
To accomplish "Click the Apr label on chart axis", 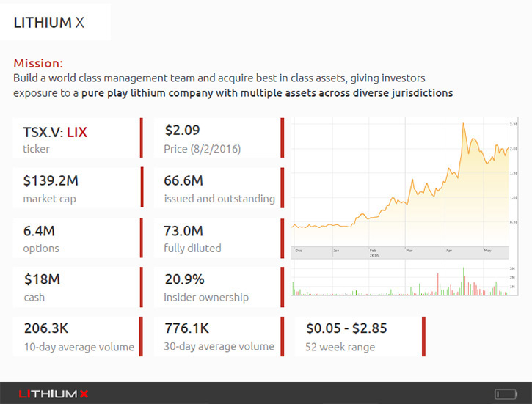I will pyautogui.click(x=449, y=251).
